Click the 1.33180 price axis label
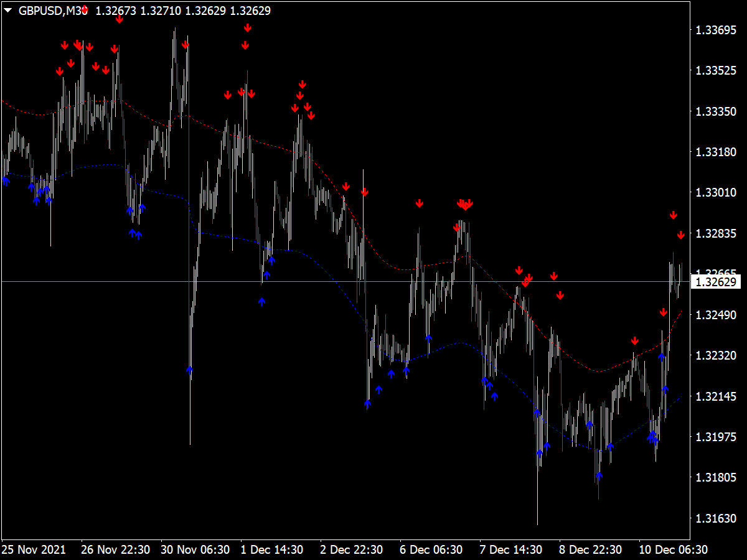Viewport: 747px width, 560px height. tap(716, 152)
